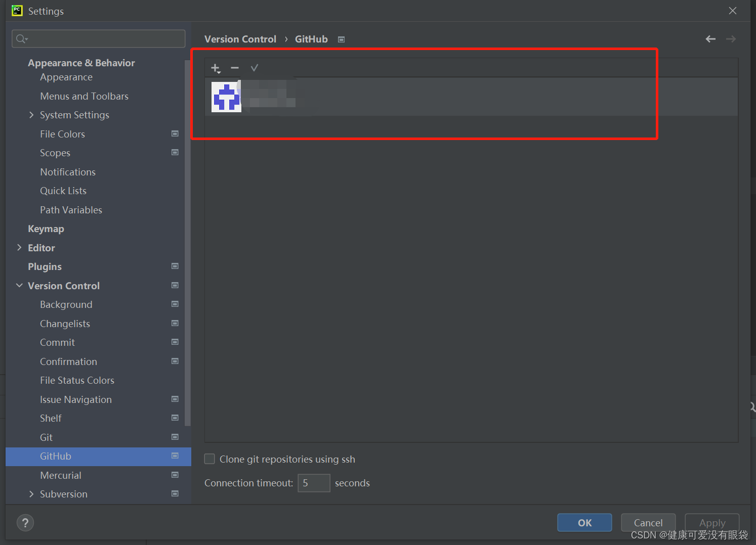
Task: Open help with the question mark button
Action: coord(25,523)
